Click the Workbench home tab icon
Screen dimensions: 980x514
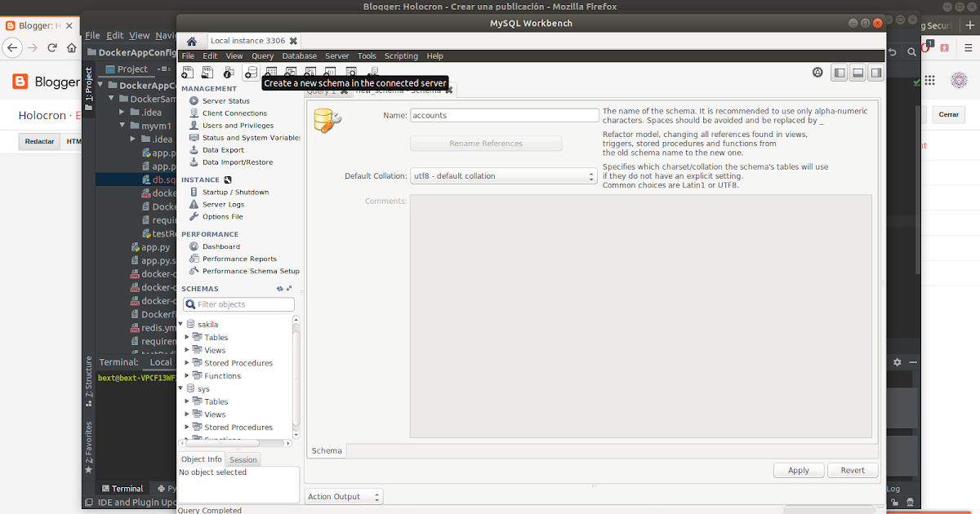tap(191, 39)
